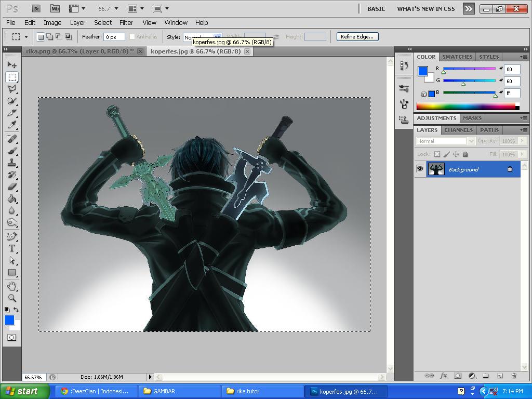The width and height of the screenshot is (532, 399).
Task: Select the Quick Selection tool
Action: (x=12, y=101)
